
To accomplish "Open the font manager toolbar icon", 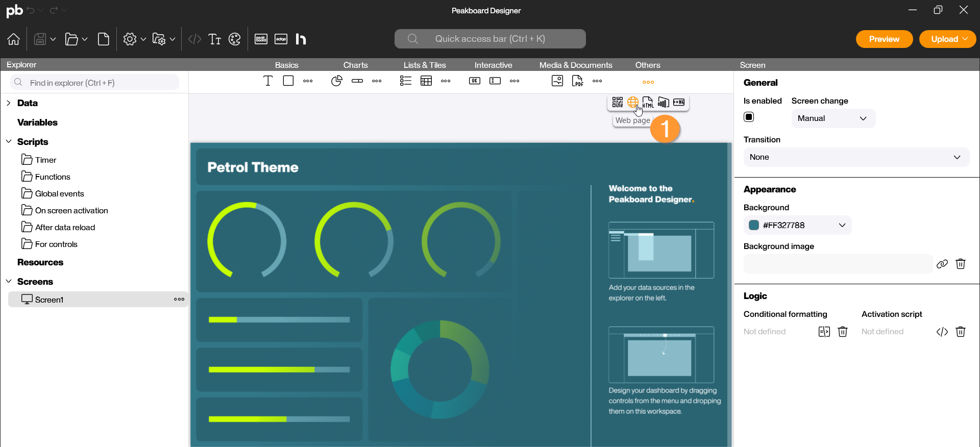I will tap(214, 39).
